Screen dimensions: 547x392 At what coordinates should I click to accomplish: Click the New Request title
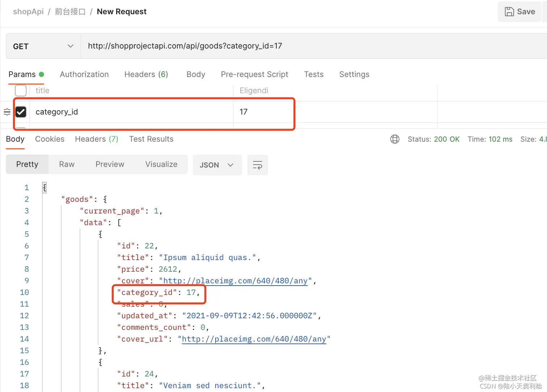122,12
